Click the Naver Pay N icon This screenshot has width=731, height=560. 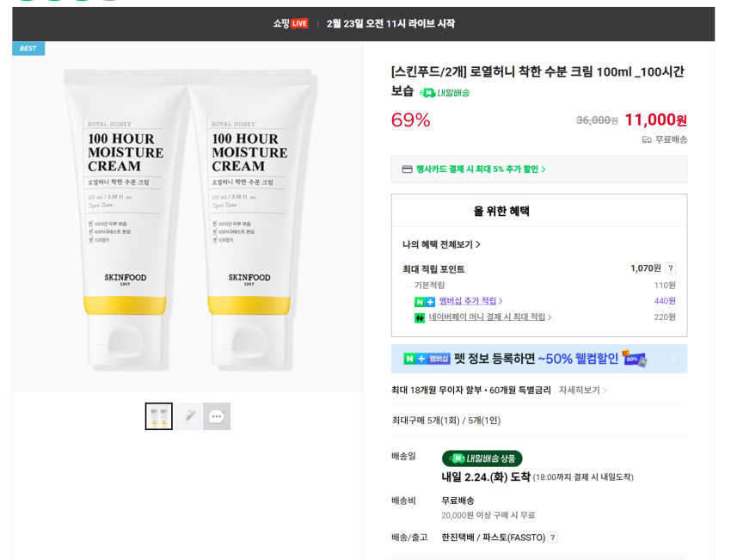coord(420,317)
